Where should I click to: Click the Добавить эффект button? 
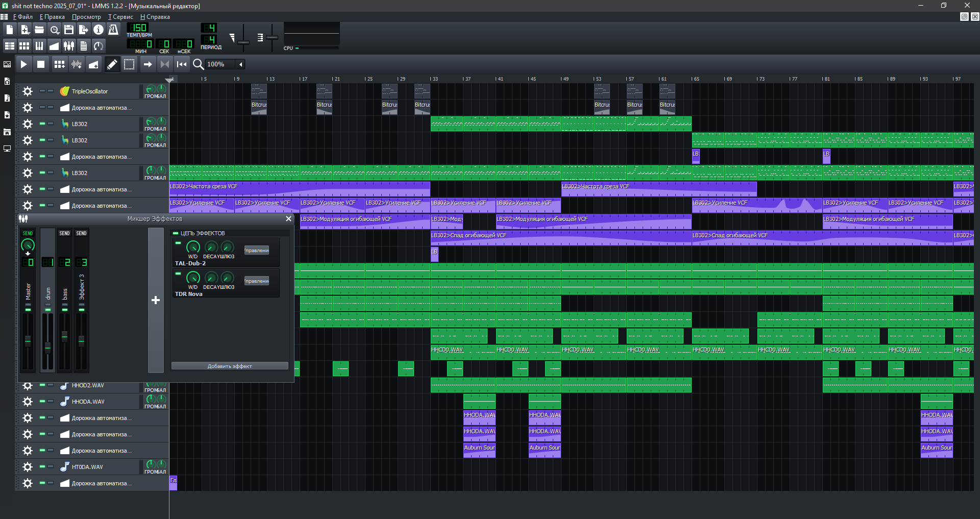click(230, 366)
